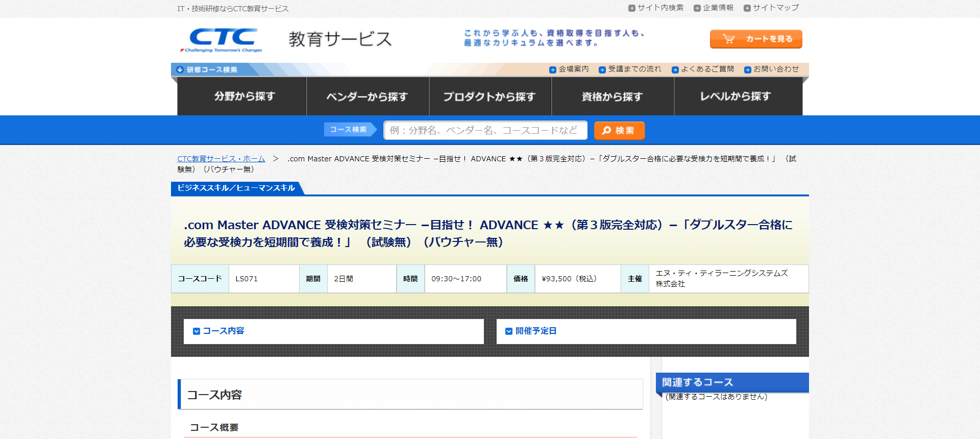Click the course code LS071
Image resolution: width=980 pixels, height=439 pixels.
tap(247, 279)
